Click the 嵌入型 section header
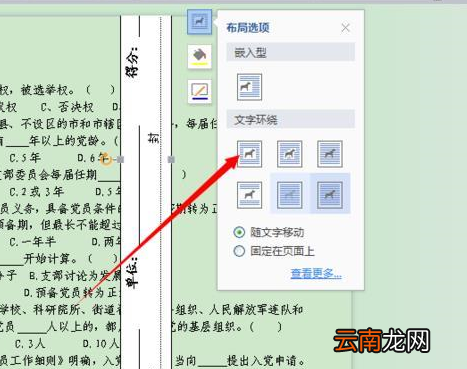The image size is (467, 369). pyautogui.click(x=290, y=52)
